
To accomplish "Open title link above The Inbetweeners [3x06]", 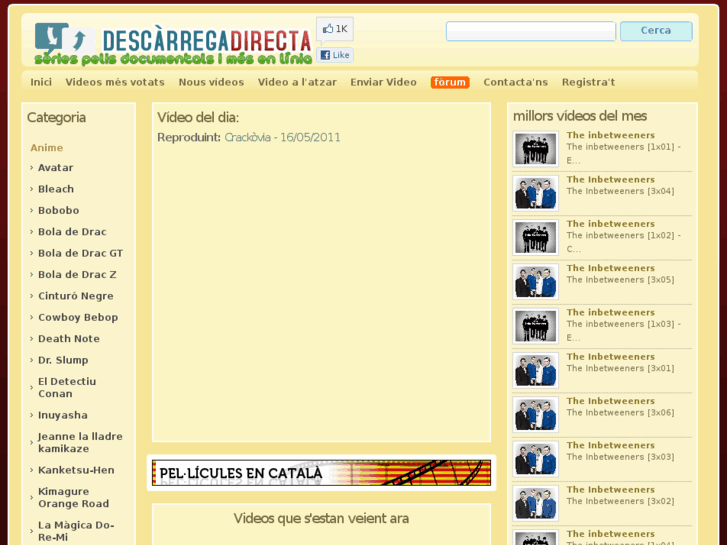I will 611,401.
